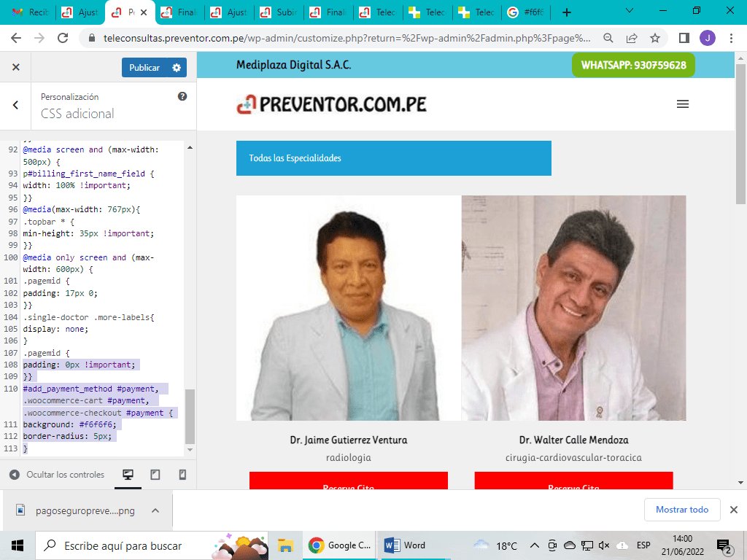The image size is (747, 560).
Task: Click the ESP language indicator
Action: 643,545
